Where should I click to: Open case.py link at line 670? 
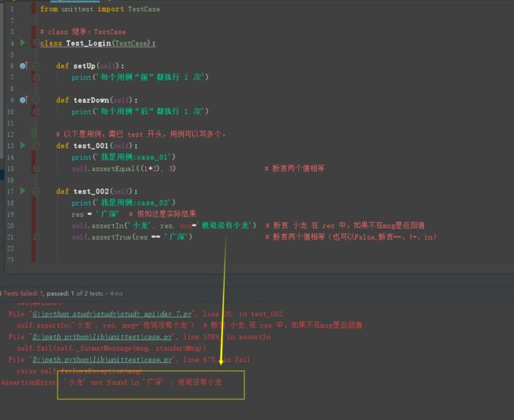pos(102,360)
